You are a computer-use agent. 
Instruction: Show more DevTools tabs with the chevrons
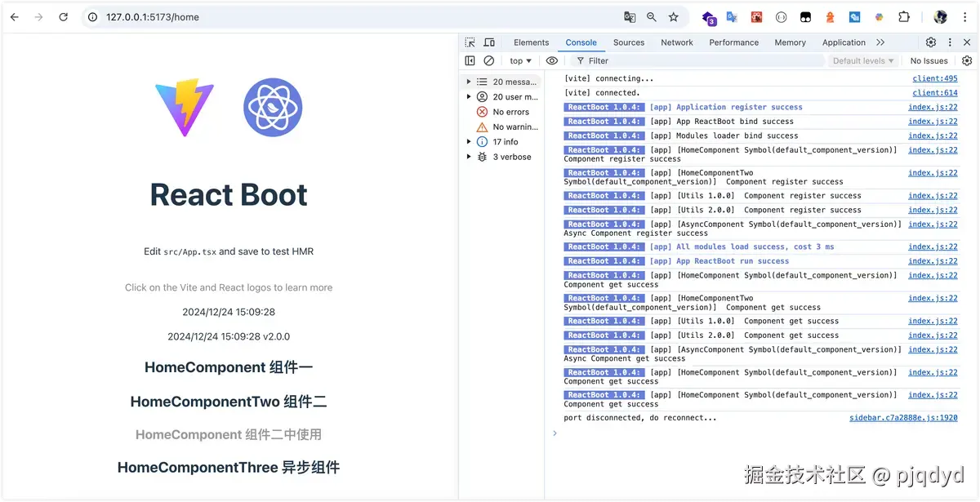pos(880,42)
